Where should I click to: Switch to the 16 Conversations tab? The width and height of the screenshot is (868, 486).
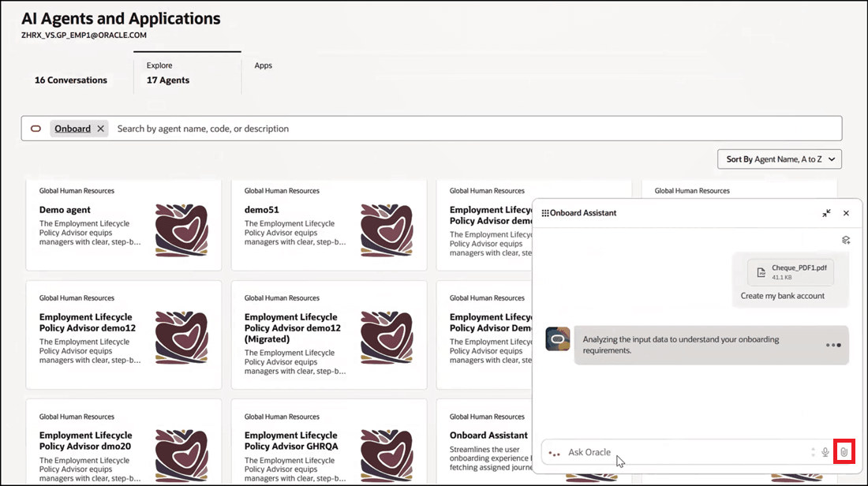pyautogui.click(x=71, y=80)
